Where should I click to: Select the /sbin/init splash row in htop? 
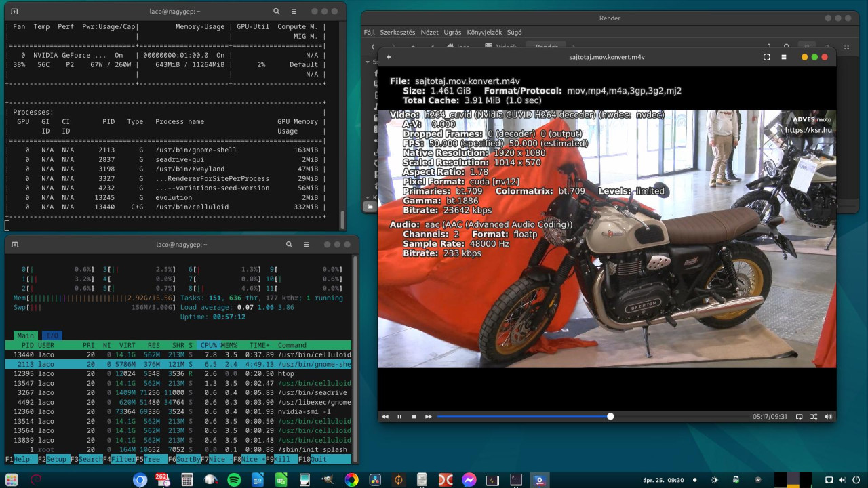pyautogui.click(x=178, y=449)
